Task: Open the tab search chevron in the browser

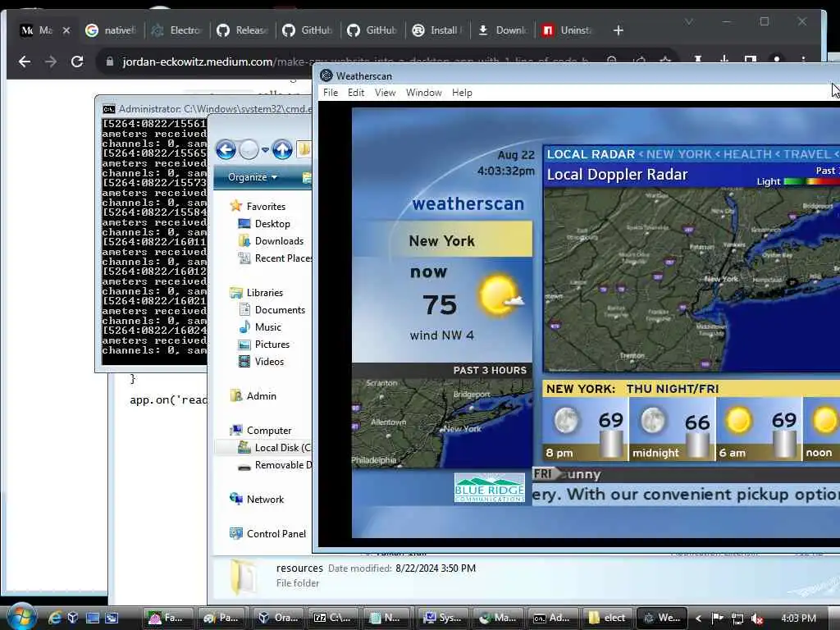Action: [x=689, y=21]
